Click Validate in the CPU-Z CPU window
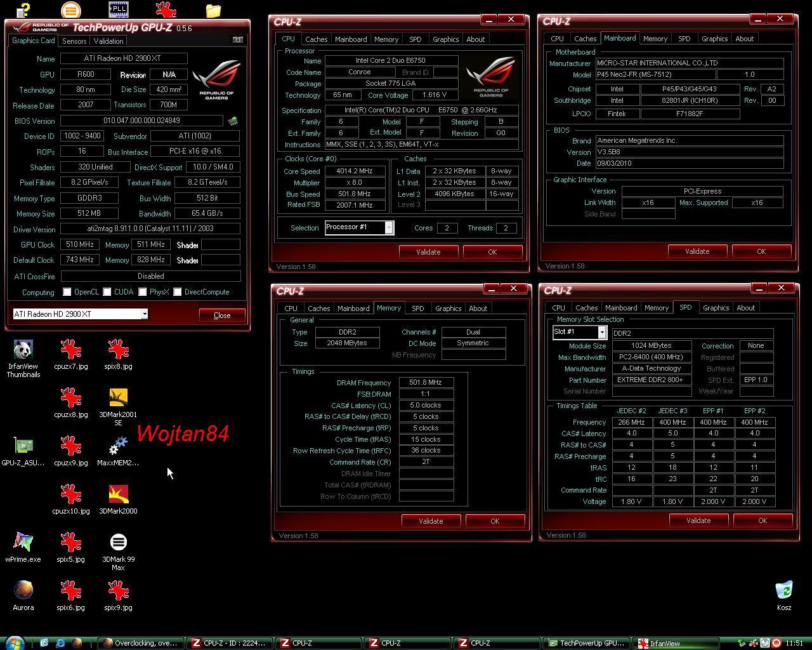 pyautogui.click(x=428, y=252)
